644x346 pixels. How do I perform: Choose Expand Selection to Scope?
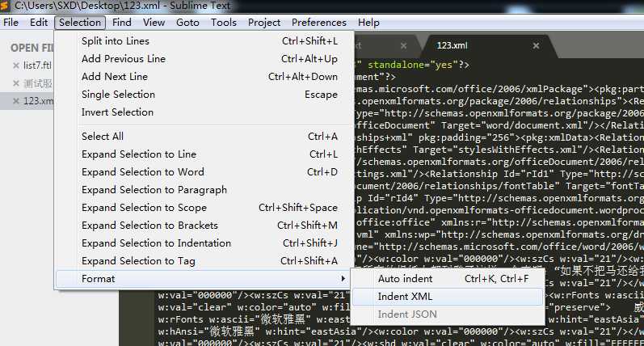click(204, 208)
